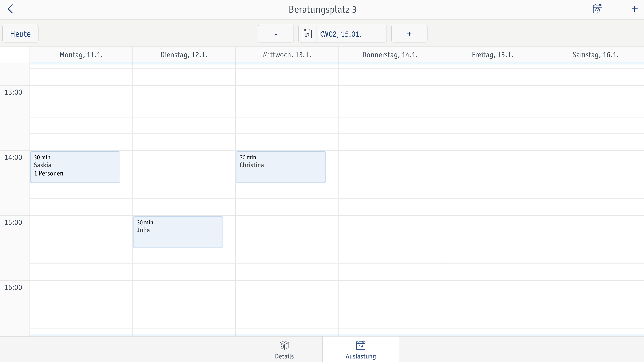
Task: Select the Montag, 11.1. column header
Action: 81,55
